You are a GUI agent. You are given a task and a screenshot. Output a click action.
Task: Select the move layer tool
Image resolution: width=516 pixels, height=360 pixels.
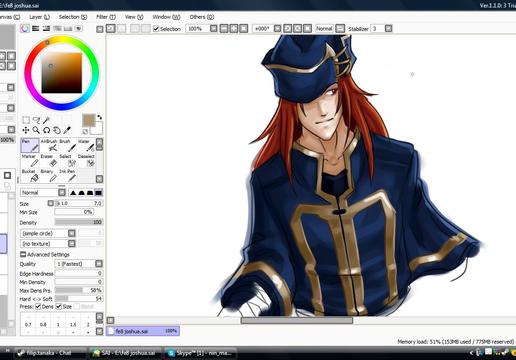[26, 130]
